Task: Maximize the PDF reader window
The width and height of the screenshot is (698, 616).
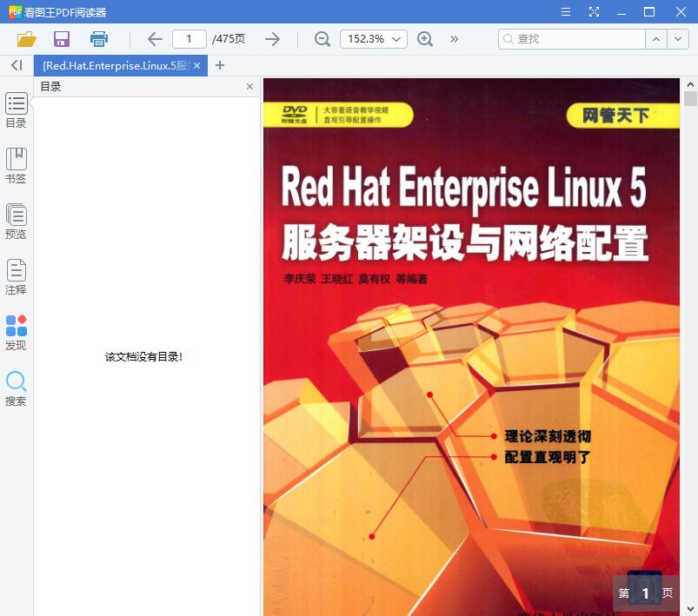Action: (x=649, y=11)
